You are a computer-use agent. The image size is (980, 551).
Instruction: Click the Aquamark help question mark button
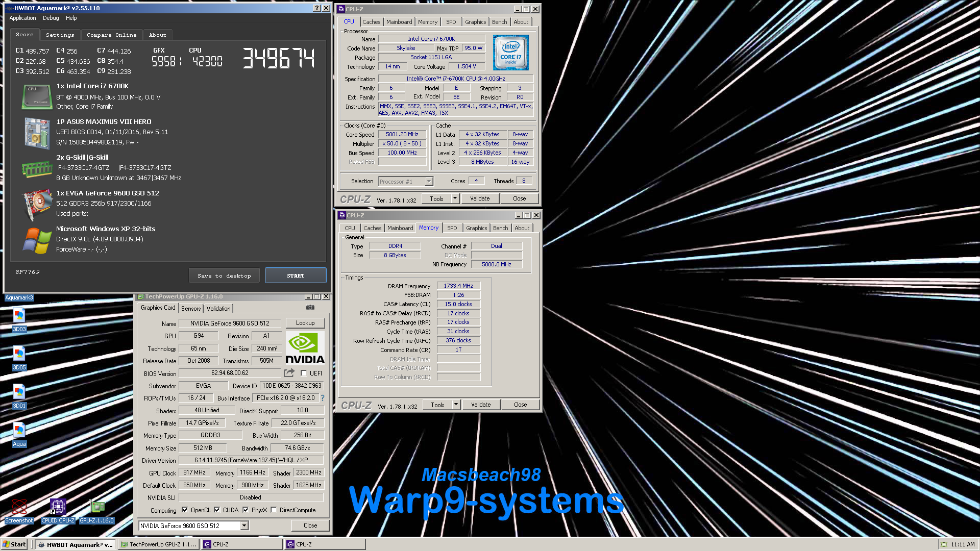click(317, 8)
